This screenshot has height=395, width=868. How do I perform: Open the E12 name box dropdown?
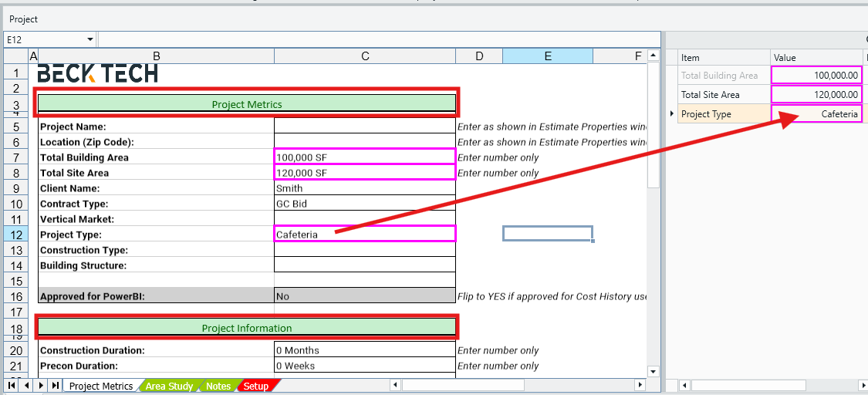pyautogui.click(x=90, y=39)
